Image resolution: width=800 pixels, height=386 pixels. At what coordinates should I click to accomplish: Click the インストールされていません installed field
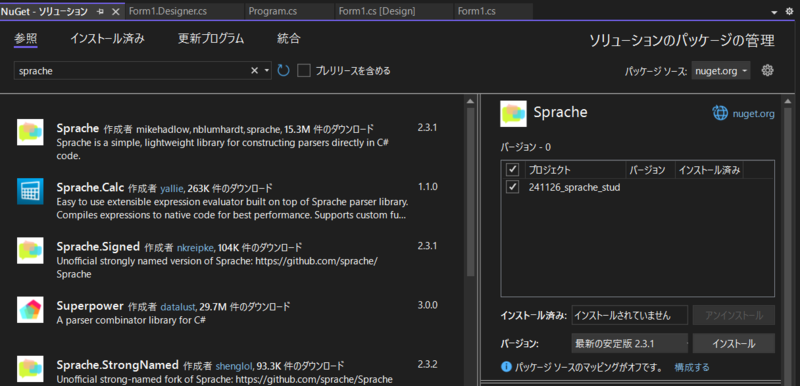[630, 315]
